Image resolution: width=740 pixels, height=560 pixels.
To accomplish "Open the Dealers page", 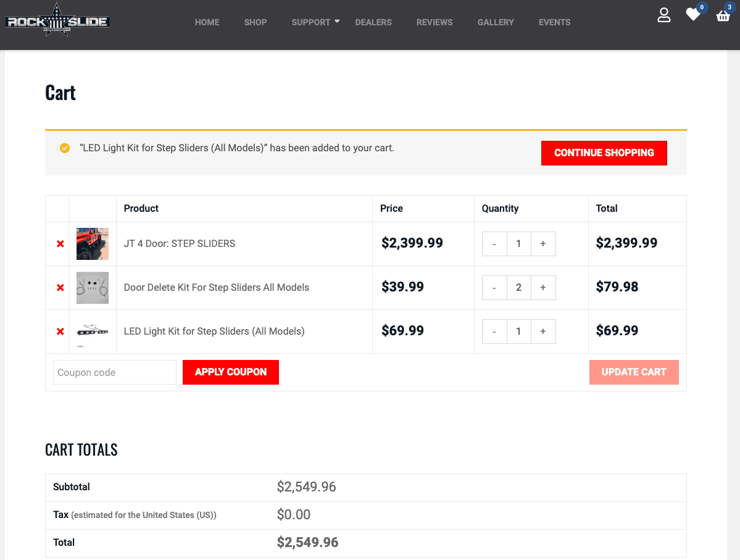I will [x=373, y=22].
